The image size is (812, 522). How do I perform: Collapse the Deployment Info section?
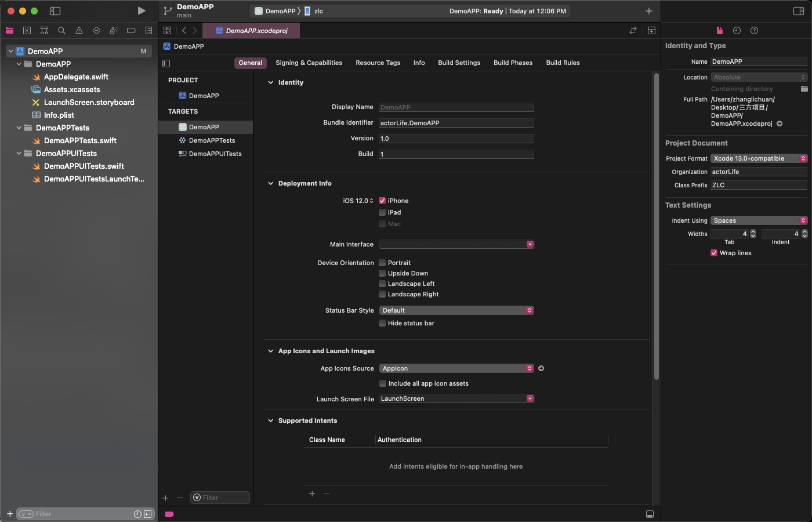coord(270,183)
